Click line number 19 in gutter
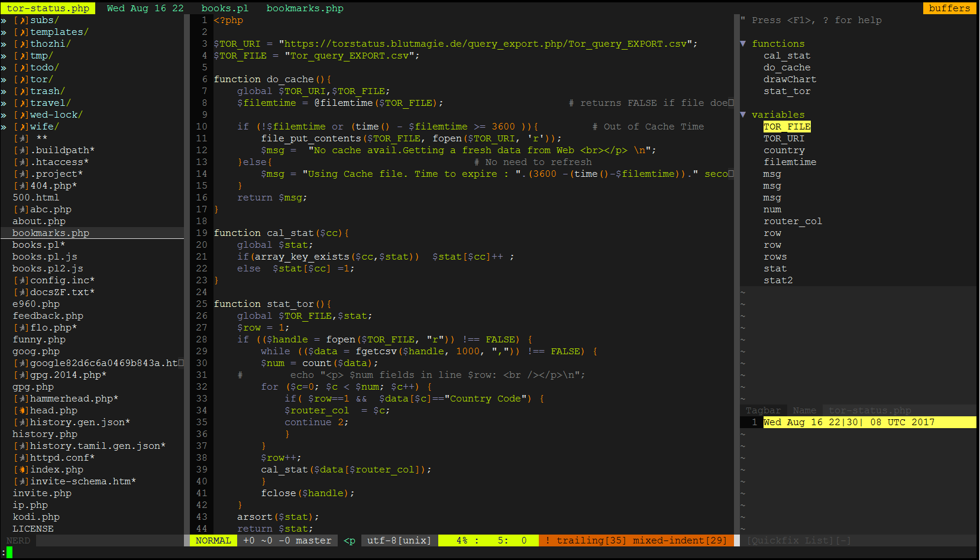980x560 pixels. tap(202, 233)
